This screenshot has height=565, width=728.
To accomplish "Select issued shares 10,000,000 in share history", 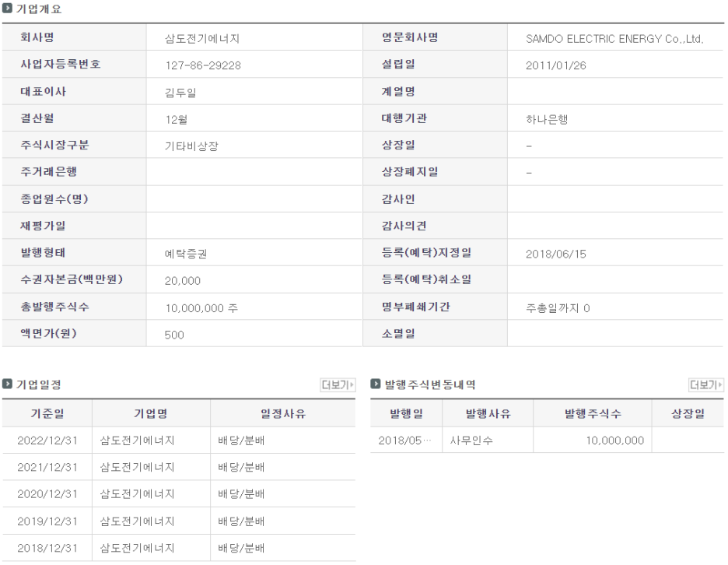I will (x=614, y=440).
